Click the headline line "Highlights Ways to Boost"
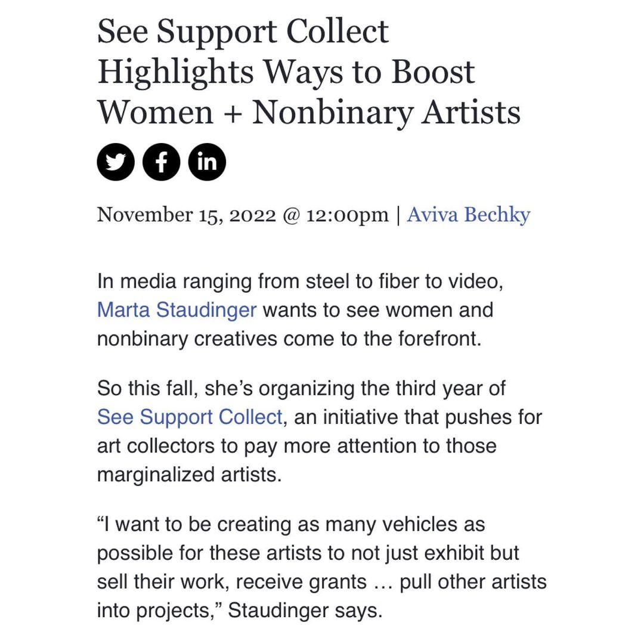The height and width of the screenshot is (644, 644). coord(286,72)
